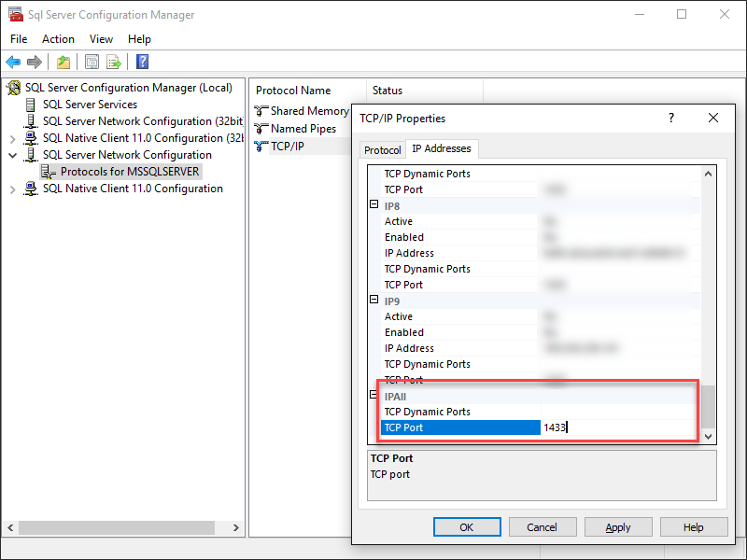Image resolution: width=747 pixels, height=560 pixels.
Task: Click the tree pane scroll right arrow
Action: click(x=236, y=527)
